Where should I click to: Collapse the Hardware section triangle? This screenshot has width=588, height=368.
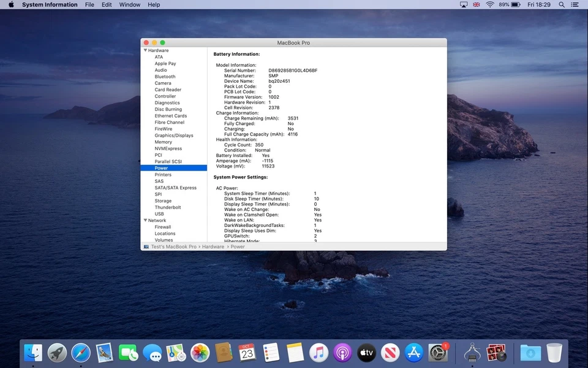[x=145, y=50]
